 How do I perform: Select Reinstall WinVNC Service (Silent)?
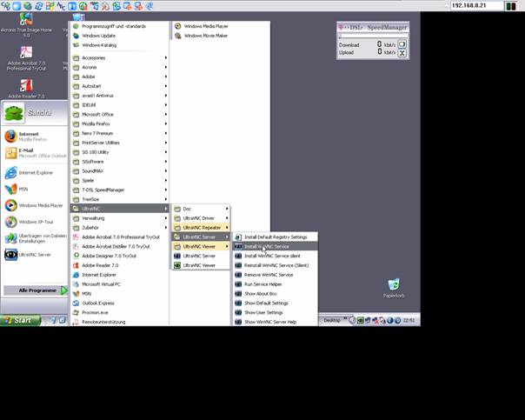[276, 265]
